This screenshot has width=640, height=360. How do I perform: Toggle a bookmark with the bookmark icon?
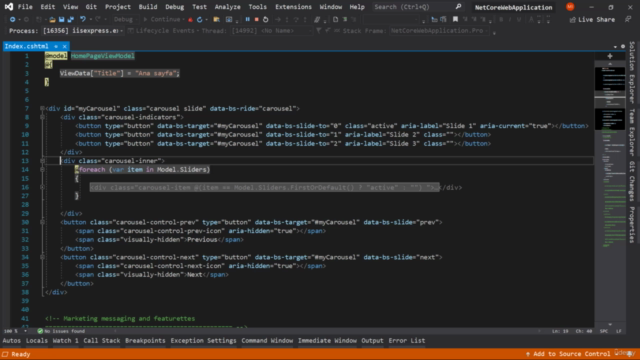(x=455, y=19)
